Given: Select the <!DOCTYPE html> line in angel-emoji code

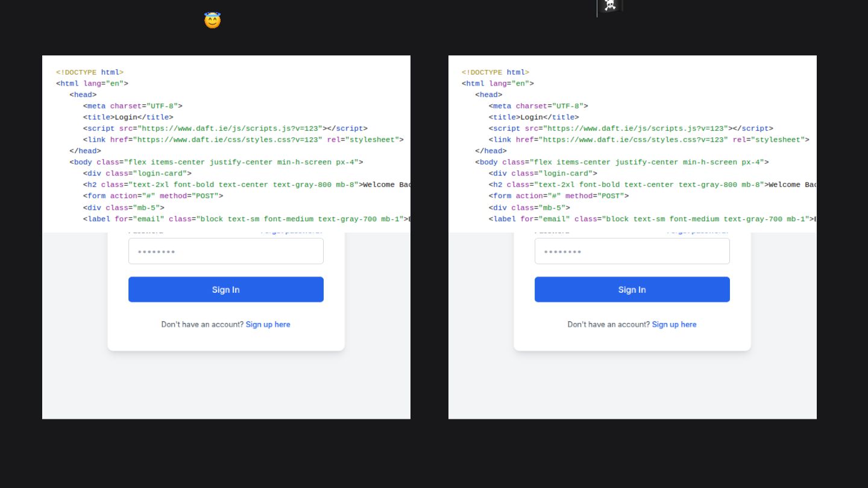Looking at the screenshot, I should pos(90,72).
